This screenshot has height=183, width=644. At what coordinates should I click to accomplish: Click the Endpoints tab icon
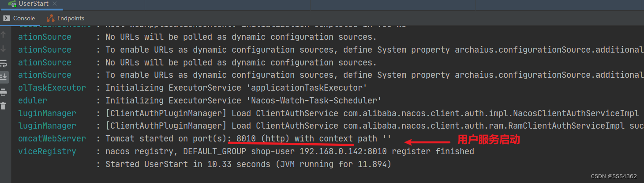pos(51,18)
